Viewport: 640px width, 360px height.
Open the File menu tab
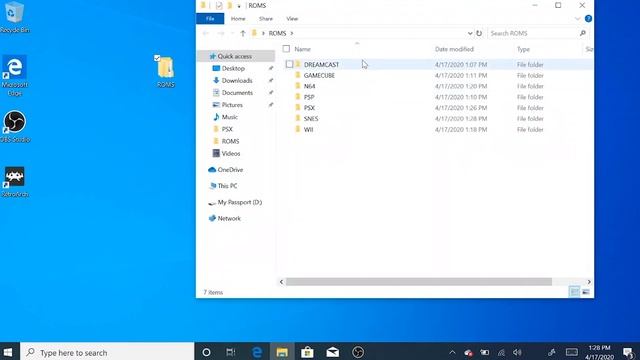[210, 19]
